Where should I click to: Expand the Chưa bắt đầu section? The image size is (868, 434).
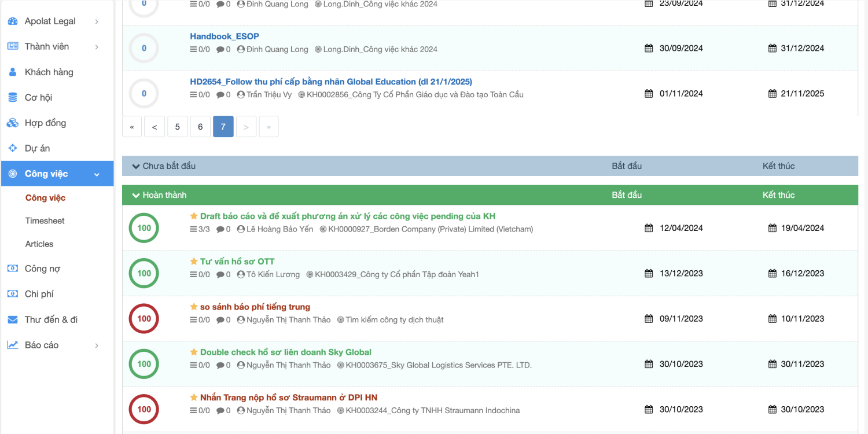(x=136, y=167)
